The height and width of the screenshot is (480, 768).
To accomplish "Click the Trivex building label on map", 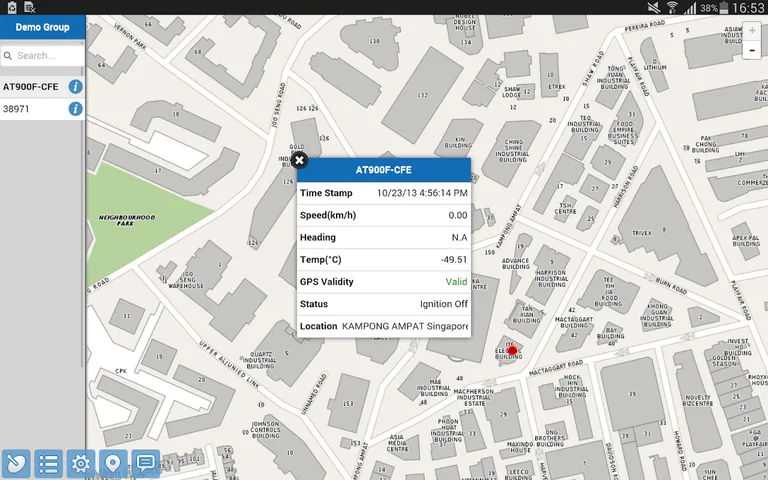I will tap(642, 233).
